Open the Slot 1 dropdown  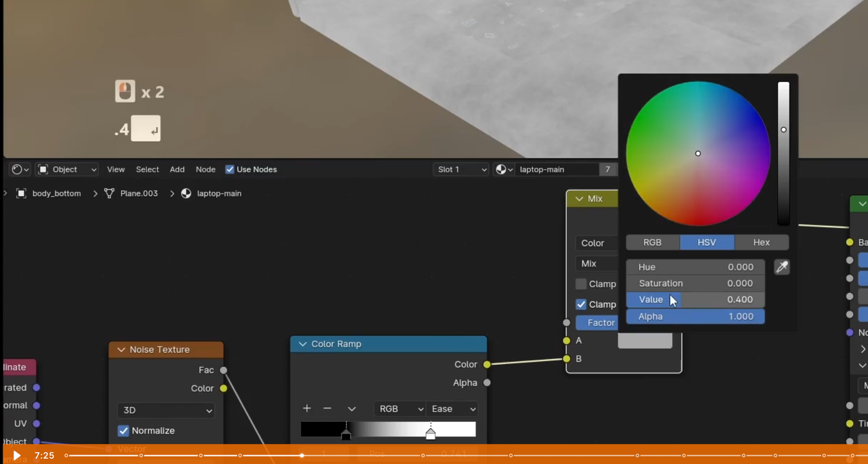pyautogui.click(x=461, y=170)
